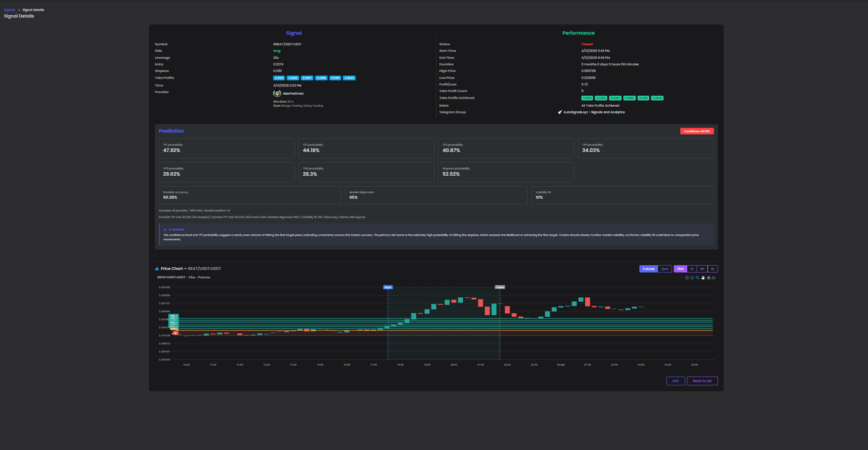This screenshot has height=450, width=868.
Task: Reset the chart view with the home icon
Action: (708, 278)
